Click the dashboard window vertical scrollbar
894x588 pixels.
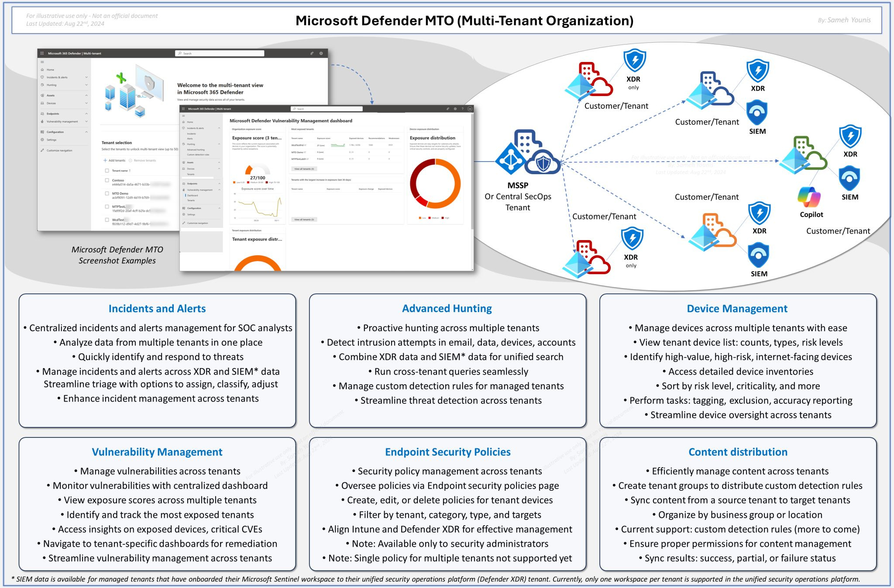point(472,172)
